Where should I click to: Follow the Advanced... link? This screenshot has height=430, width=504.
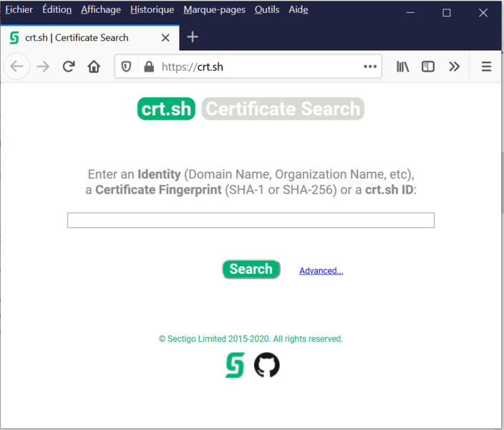coord(321,271)
